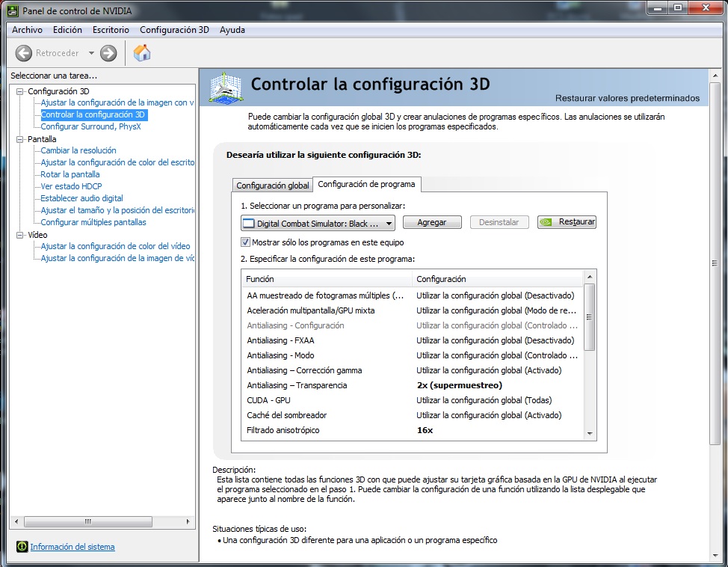Open the Edición menu

[x=67, y=30]
